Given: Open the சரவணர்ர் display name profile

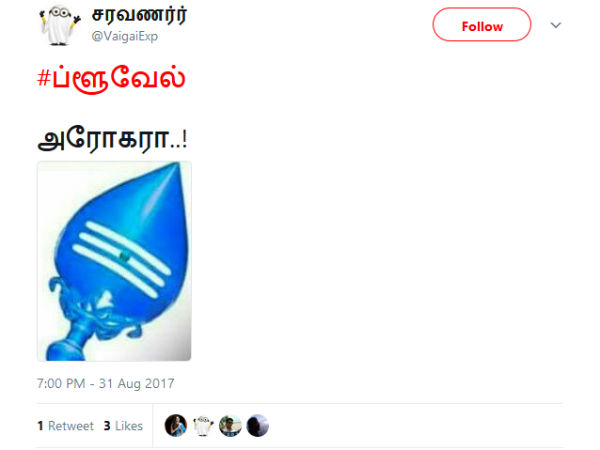Looking at the screenshot, I should coord(139,15).
